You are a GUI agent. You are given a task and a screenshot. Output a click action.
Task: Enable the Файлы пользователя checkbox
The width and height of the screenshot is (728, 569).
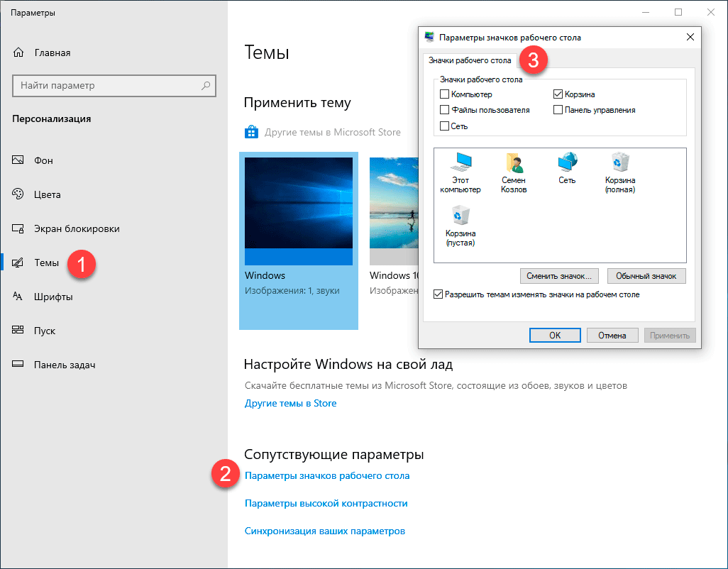[444, 110]
